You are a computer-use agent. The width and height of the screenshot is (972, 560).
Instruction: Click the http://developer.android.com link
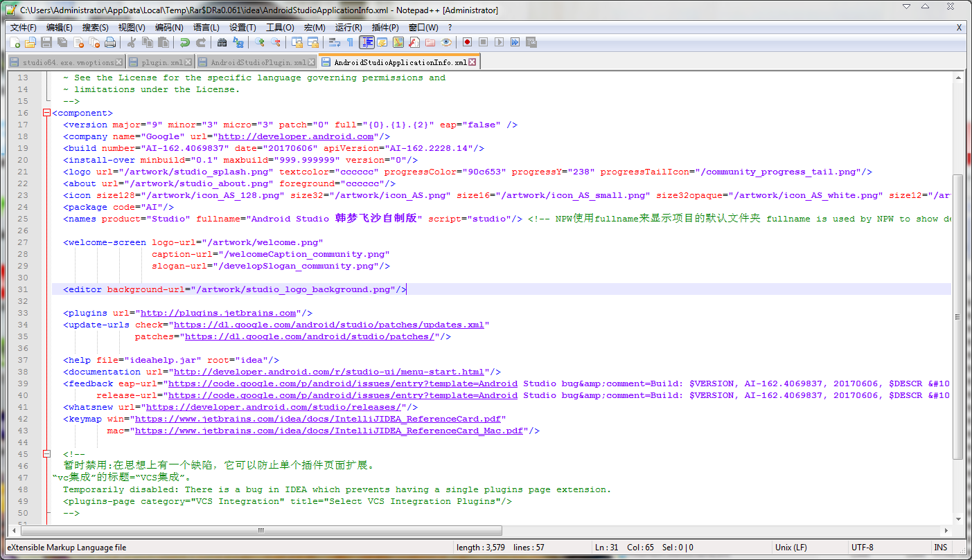click(x=296, y=136)
